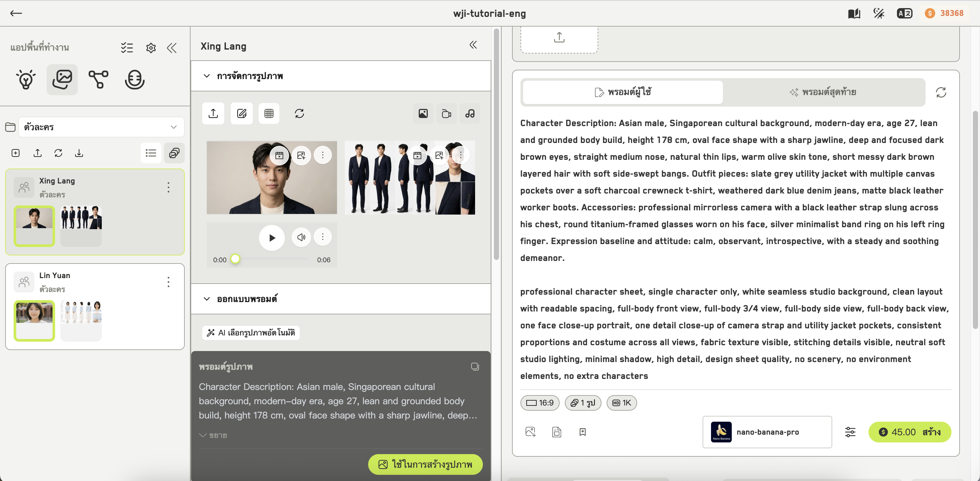Click the edit image pencil icon
Viewport: 980px width, 481px height.
[x=241, y=113]
